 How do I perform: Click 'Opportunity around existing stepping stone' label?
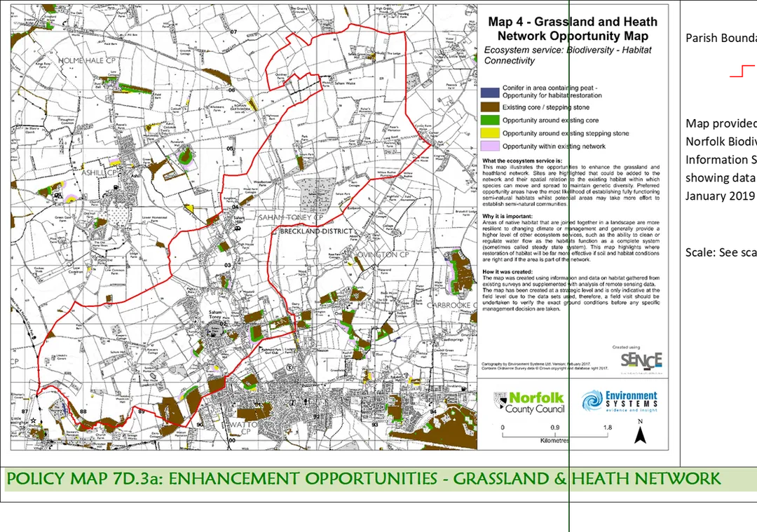[x=566, y=133]
